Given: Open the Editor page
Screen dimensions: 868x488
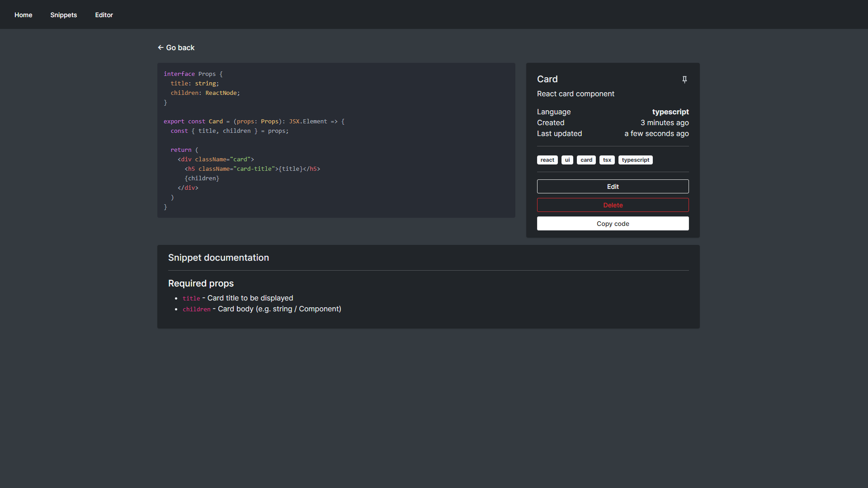Looking at the screenshot, I should click(x=104, y=14).
